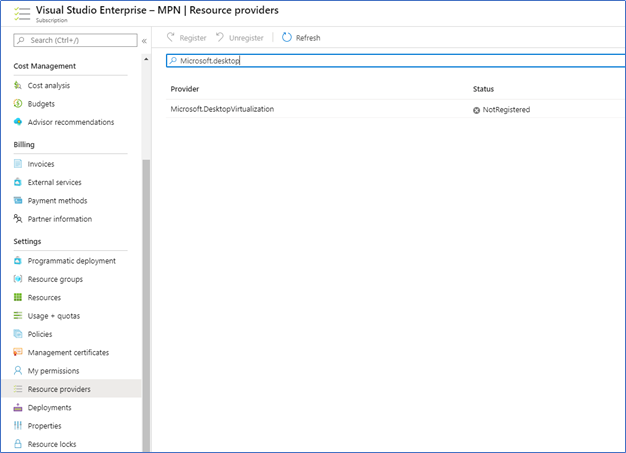Click the Resource locks padlock icon
This screenshot has height=453, width=626.
coord(18,444)
